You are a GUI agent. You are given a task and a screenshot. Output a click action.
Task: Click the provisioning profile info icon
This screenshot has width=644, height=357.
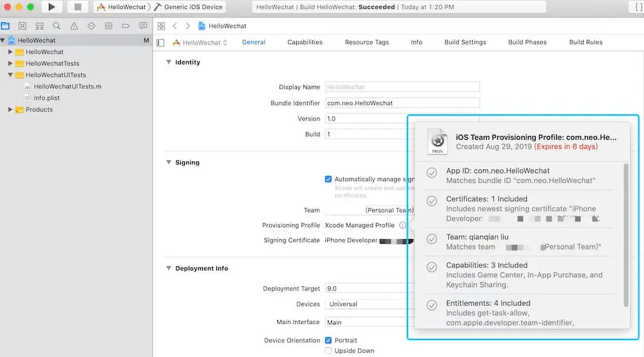pyautogui.click(x=402, y=225)
